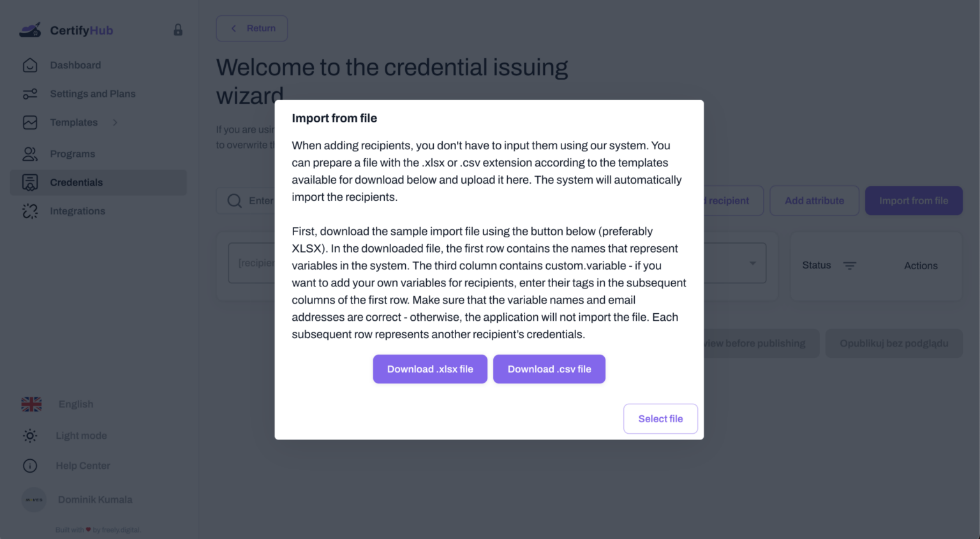Click the CertifyHub logo icon
The width and height of the screenshot is (980, 539).
tap(30, 30)
